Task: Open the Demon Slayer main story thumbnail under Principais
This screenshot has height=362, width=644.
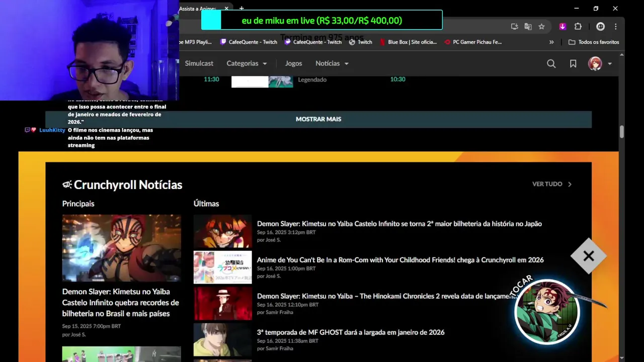Action: [121, 248]
